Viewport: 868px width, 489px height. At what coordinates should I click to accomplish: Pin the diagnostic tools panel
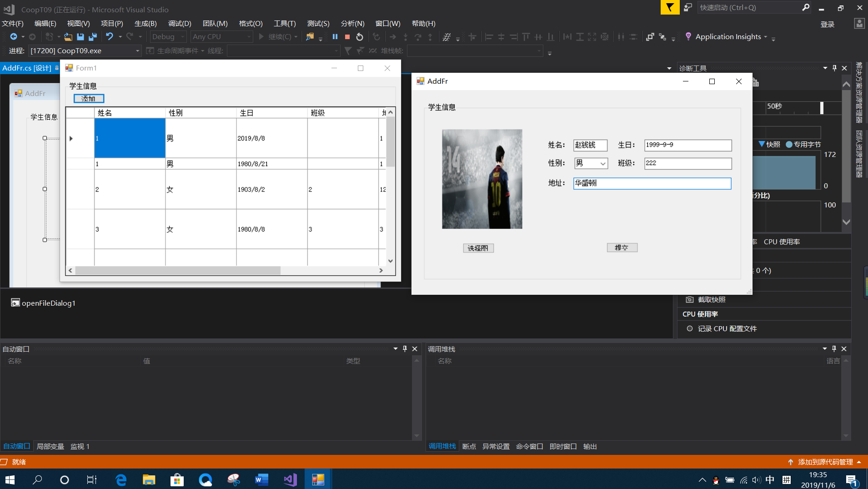[834, 68]
